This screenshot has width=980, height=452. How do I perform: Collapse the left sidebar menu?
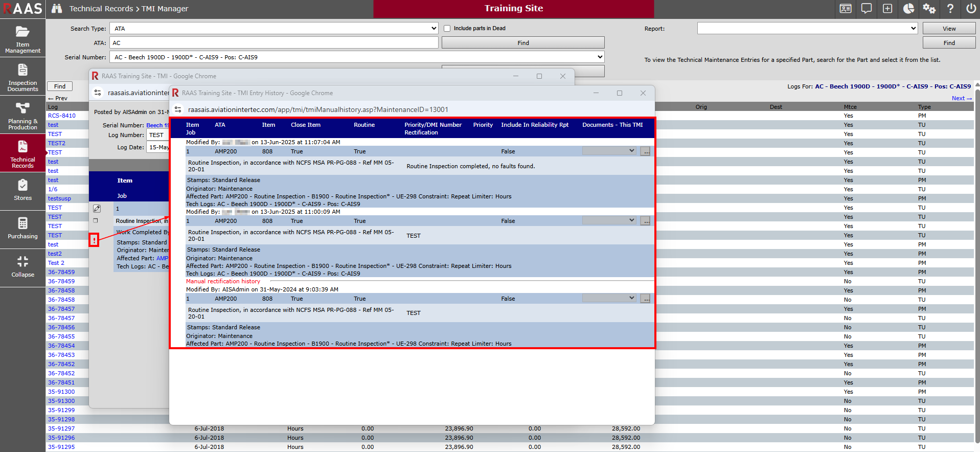(x=22, y=267)
